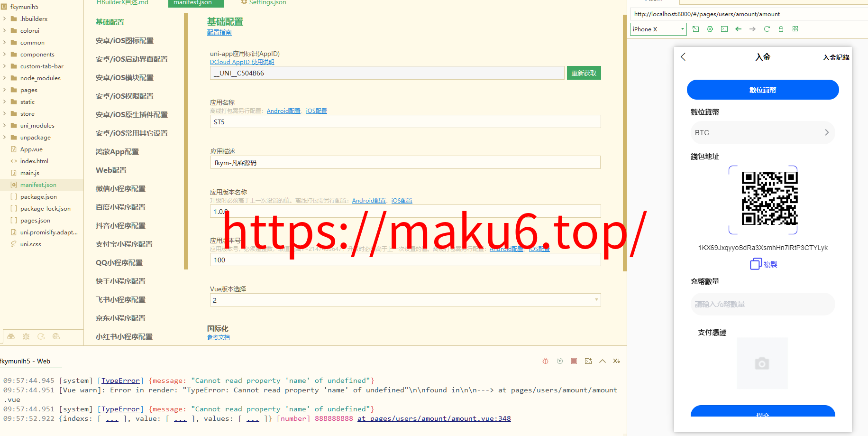Open a new terminal from console toolbar

[x=588, y=361]
